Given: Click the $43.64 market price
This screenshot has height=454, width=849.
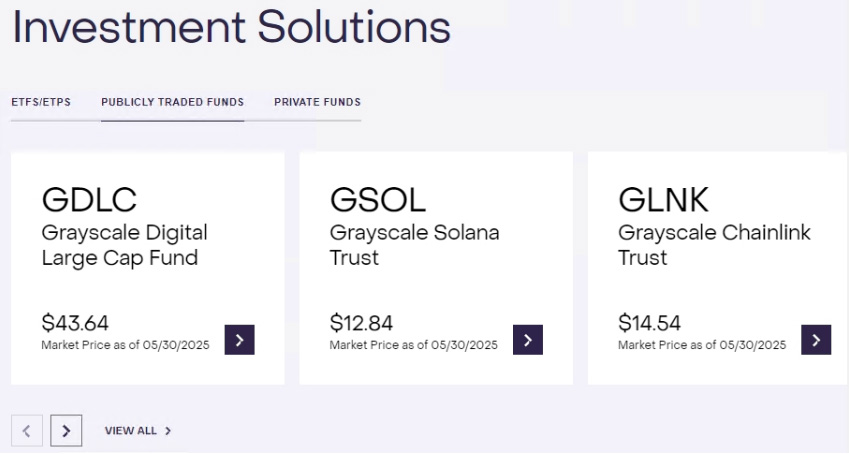Looking at the screenshot, I should (75, 323).
